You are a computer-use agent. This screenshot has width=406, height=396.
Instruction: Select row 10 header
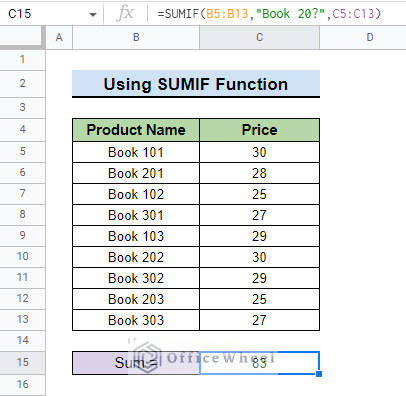[22, 257]
